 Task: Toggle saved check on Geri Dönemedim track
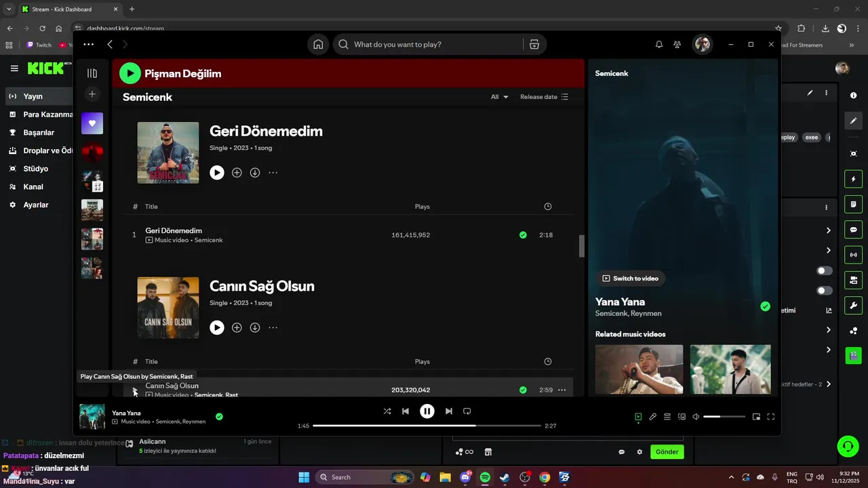[x=523, y=235]
